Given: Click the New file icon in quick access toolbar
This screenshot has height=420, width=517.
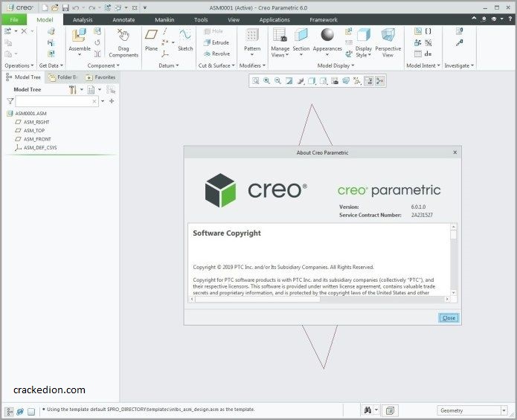Looking at the screenshot, I should click(45, 7).
